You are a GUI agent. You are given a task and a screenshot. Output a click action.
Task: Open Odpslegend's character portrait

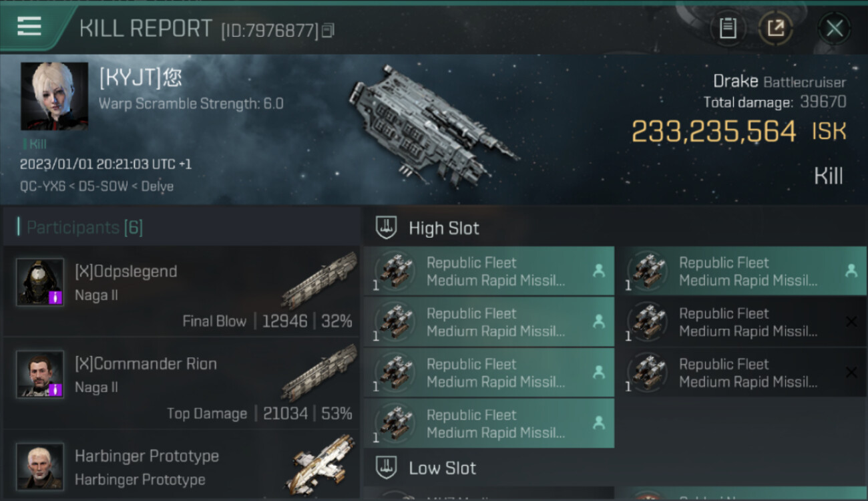coord(40,282)
